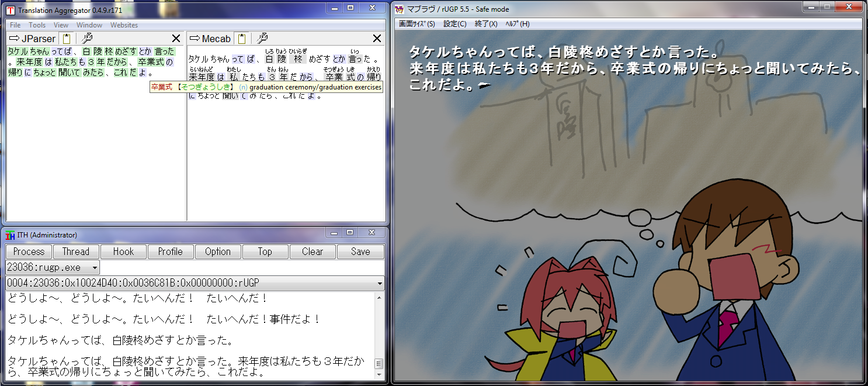
Task: Click the Translation Aggregator title bar icon
Action: tap(11, 10)
